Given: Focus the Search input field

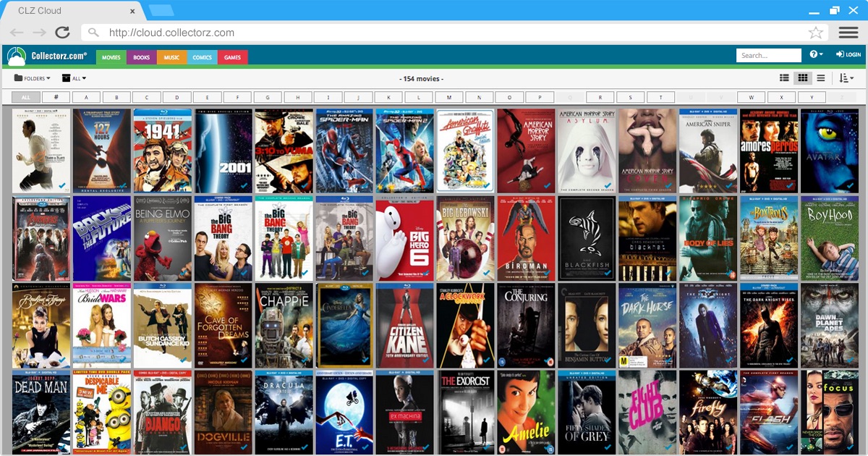Looking at the screenshot, I should tap(769, 55).
